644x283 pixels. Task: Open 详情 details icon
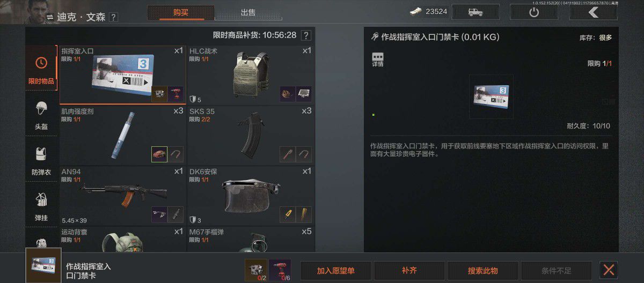tap(378, 59)
